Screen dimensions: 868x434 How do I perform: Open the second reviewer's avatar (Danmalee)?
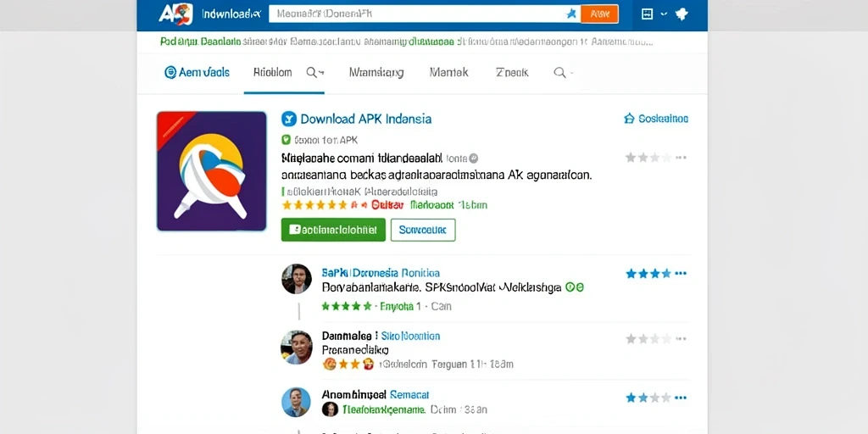click(296, 347)
